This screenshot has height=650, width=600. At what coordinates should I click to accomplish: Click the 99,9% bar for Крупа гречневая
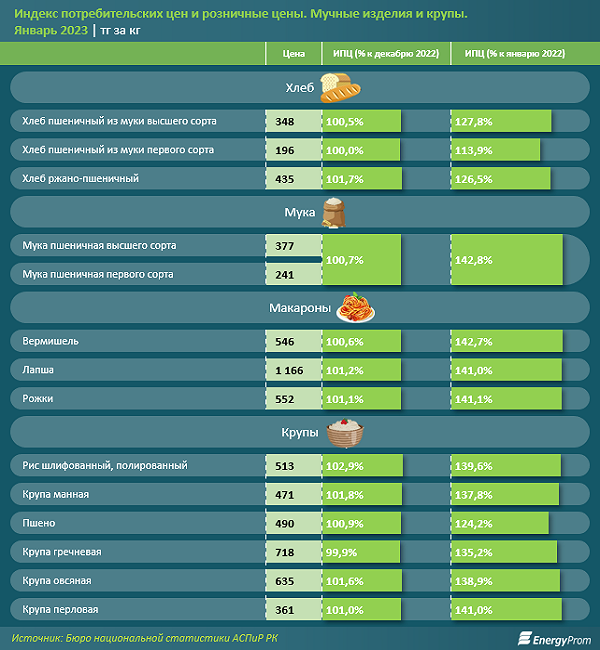[361, 552]
